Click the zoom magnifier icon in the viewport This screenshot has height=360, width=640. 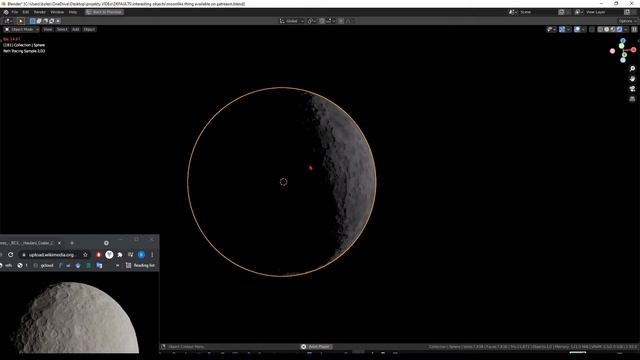632,69
